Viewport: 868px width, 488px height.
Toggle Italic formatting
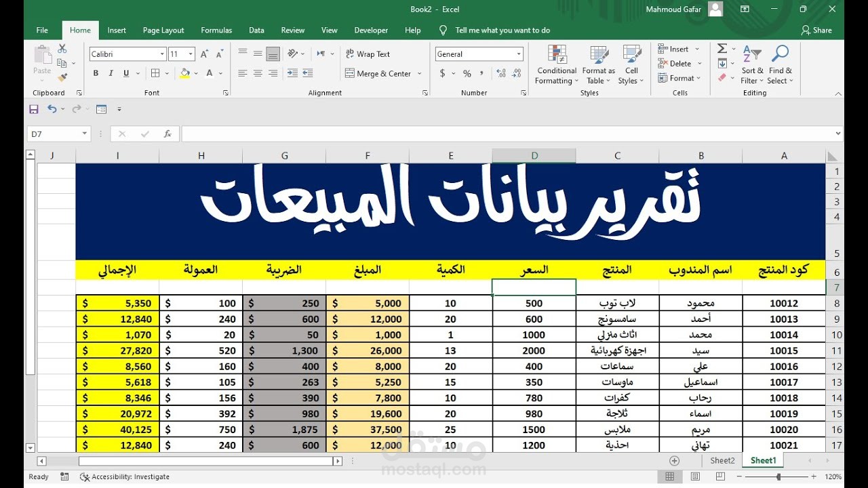(x=111, y=73)
